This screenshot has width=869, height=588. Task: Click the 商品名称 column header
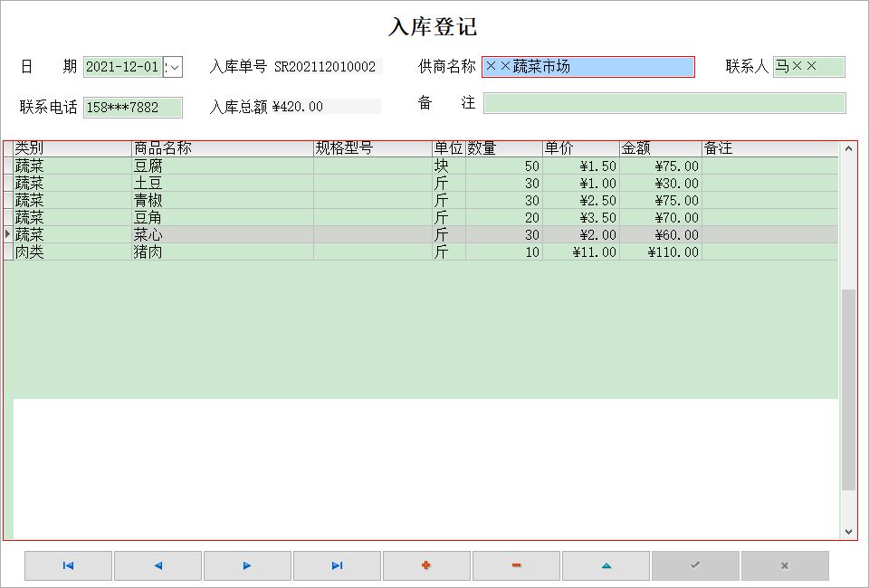click(x=223, y=148)
